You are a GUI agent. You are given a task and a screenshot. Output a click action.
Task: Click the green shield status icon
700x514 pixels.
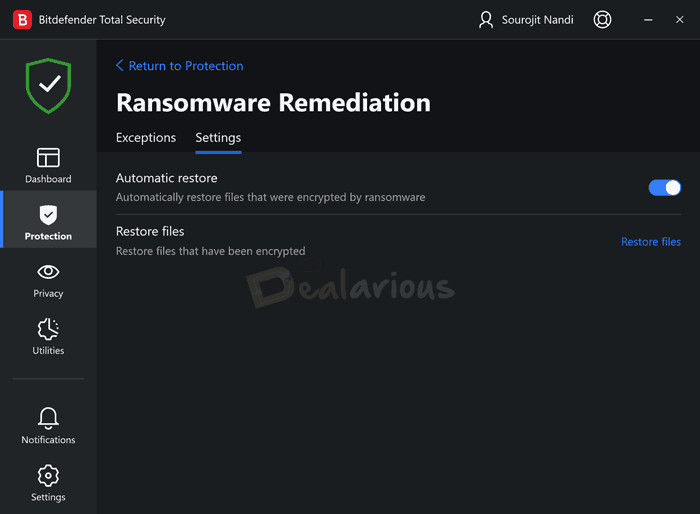48,86
